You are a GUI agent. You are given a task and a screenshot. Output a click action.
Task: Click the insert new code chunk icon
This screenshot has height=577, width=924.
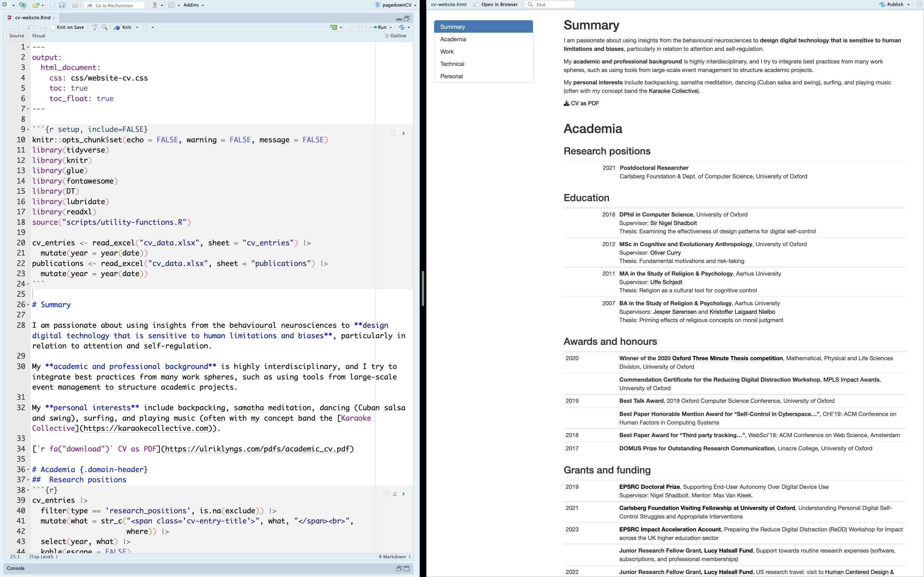334,27
